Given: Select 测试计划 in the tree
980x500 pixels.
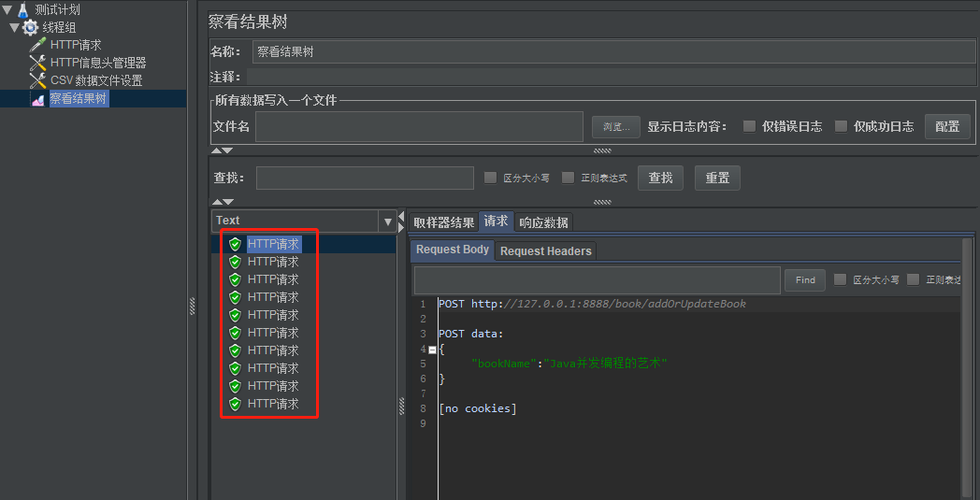Looking at the screenshot, I should (57, 10).
